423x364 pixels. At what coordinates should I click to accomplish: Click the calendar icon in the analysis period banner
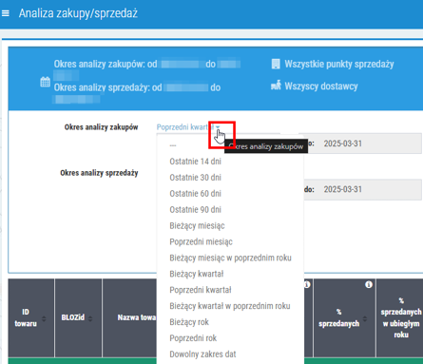[x=45, y=82]
